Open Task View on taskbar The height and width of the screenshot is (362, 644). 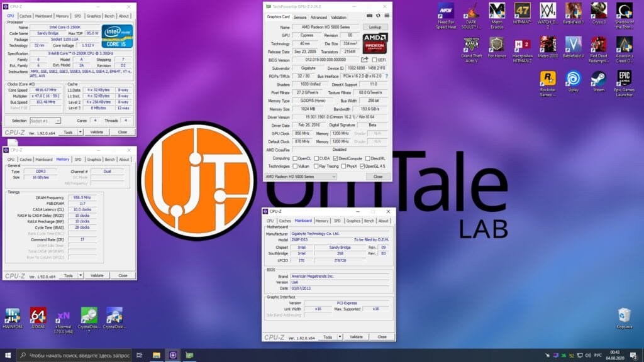click(140, 356)
